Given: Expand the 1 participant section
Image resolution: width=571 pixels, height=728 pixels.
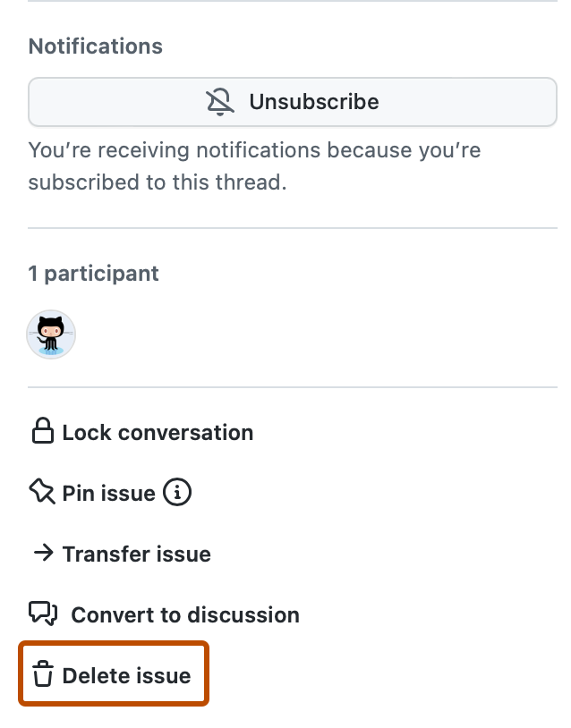Looking at the screenshot, I should [93, 273].
